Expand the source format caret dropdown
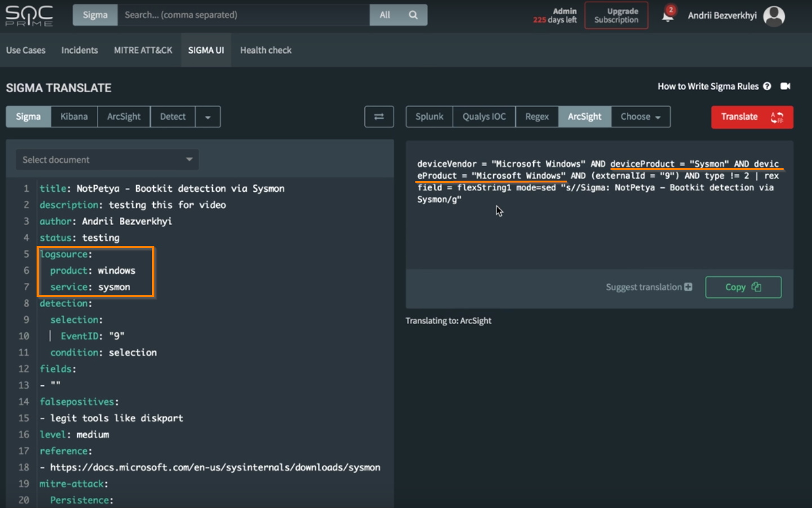The image size is (812, 508). tap(208, 117)
